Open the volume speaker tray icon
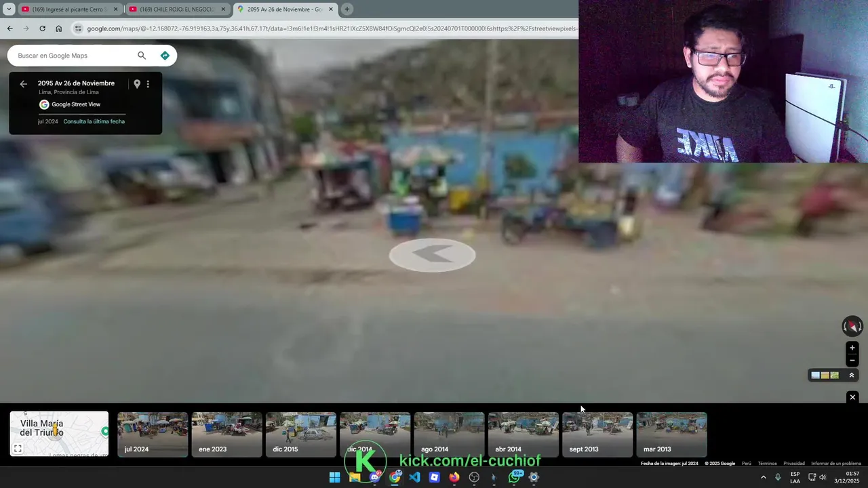Image resolution: width=868 pixels, height=488 pixels. [823, 477]
